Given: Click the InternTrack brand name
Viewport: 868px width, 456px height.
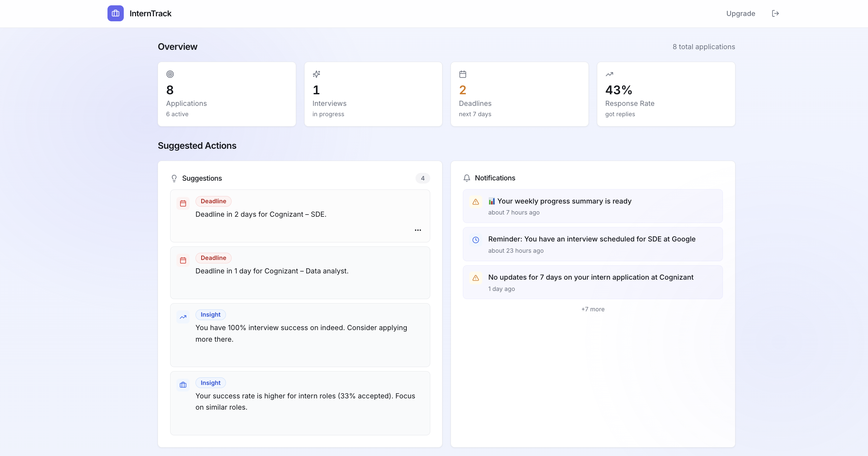Looking at the screenshot, I should pos(150,13).
